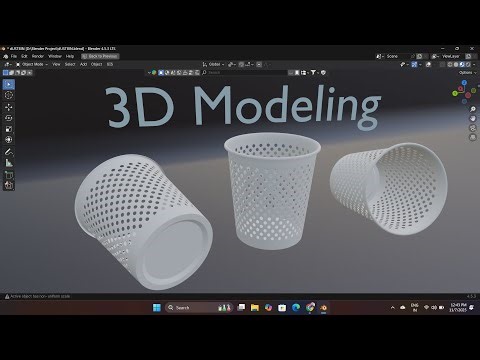Click the zoom magnifier viewport icon
This screenshot has width=480, height=360.
click(473, 109)
